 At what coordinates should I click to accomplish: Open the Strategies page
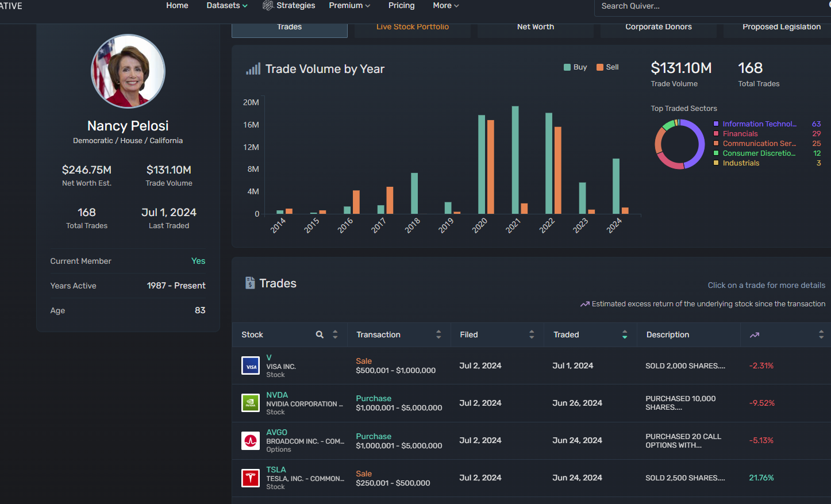tap(295, 5)
